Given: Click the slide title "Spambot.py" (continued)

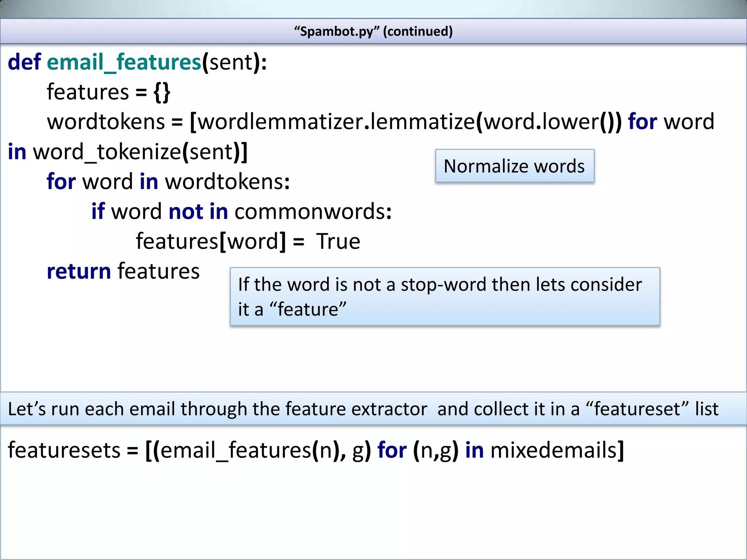Looking at the screenshot, I should click(x=373, y=31).
